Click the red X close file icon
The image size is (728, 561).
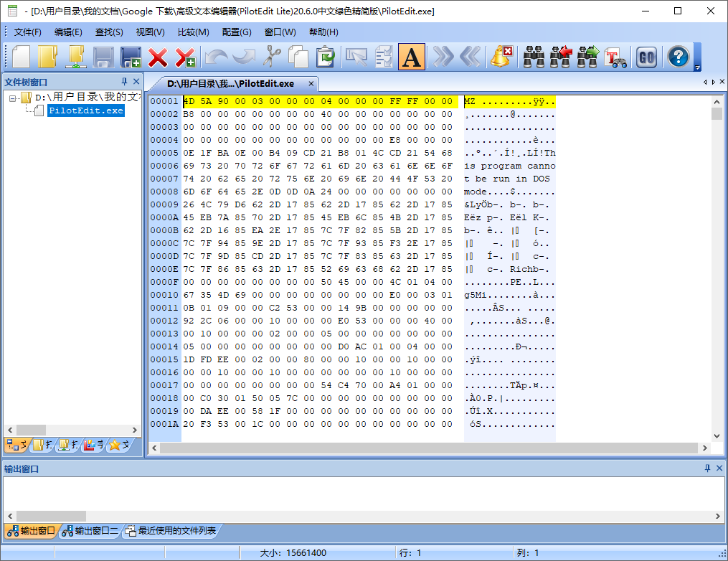click(x=158, y=57)
